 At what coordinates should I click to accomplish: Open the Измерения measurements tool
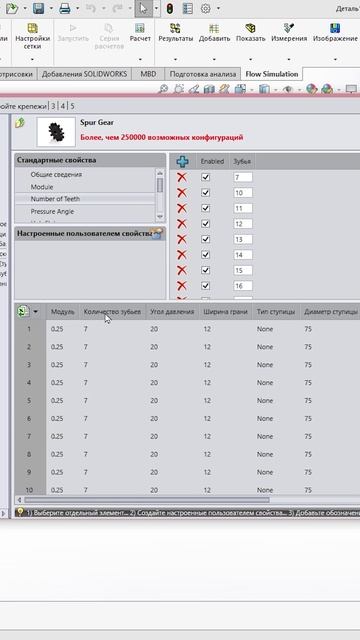(x=289, y=32)
